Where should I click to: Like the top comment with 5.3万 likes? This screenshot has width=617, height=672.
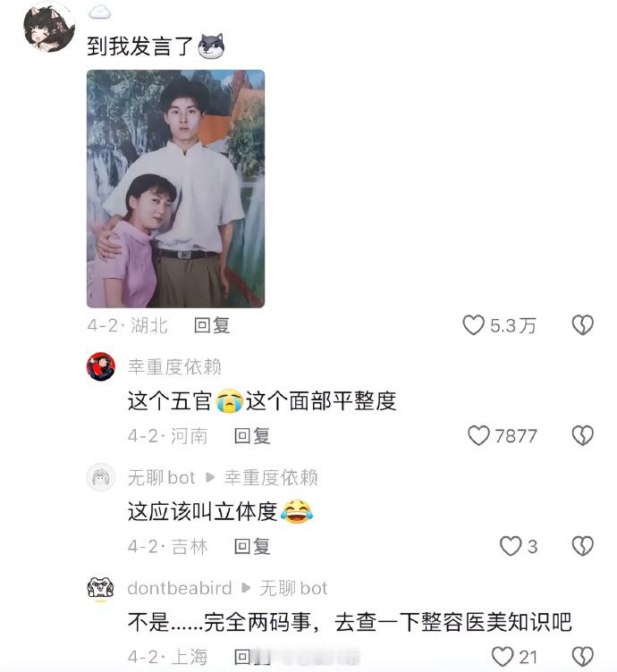473,325
